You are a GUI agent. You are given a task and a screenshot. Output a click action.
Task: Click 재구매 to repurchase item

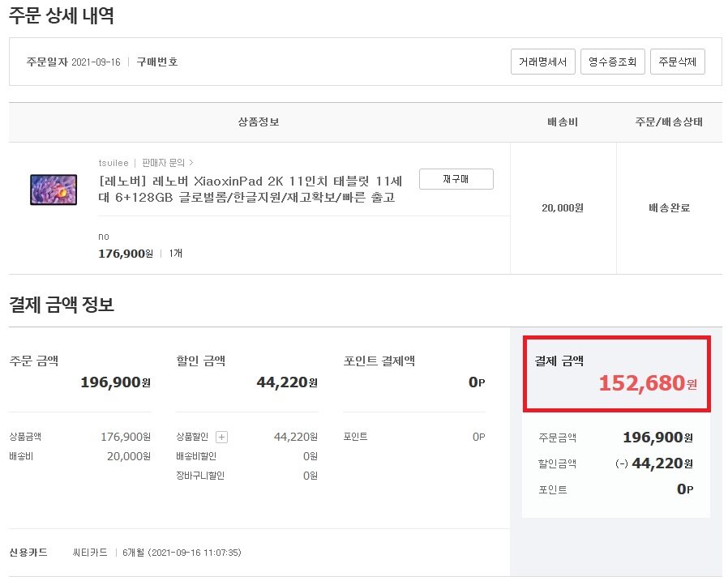456,179
